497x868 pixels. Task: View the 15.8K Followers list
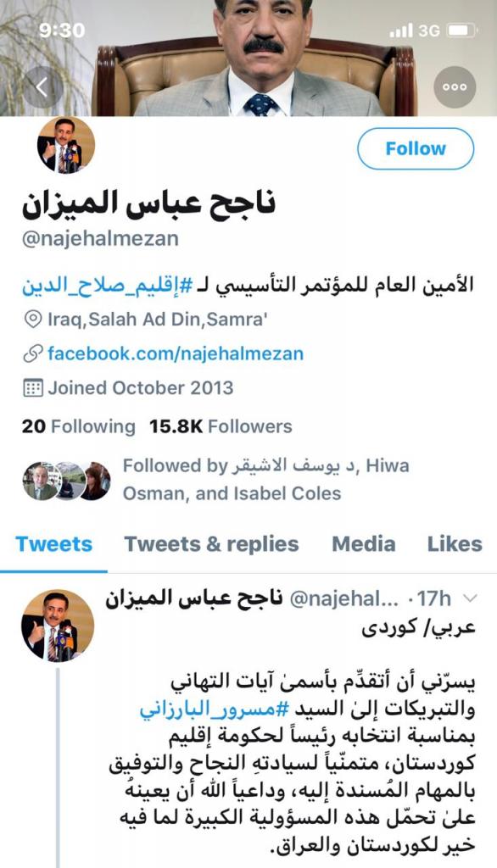coord(221,426)
